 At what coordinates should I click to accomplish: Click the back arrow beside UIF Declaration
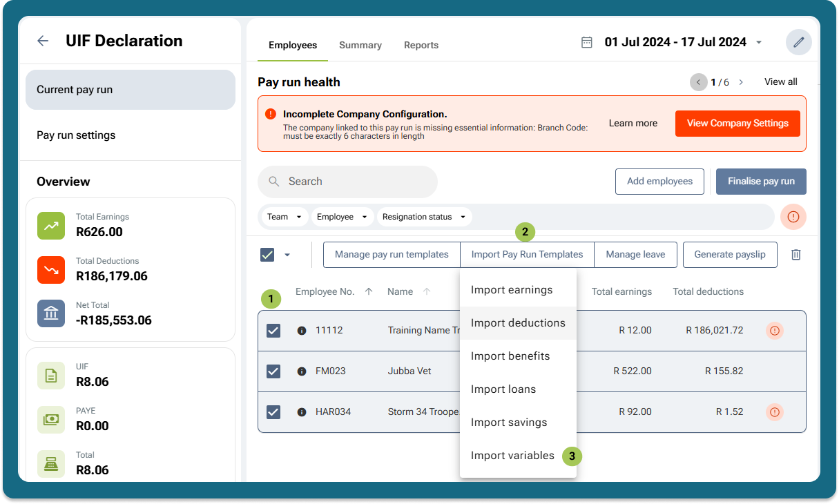pos(43,41)
